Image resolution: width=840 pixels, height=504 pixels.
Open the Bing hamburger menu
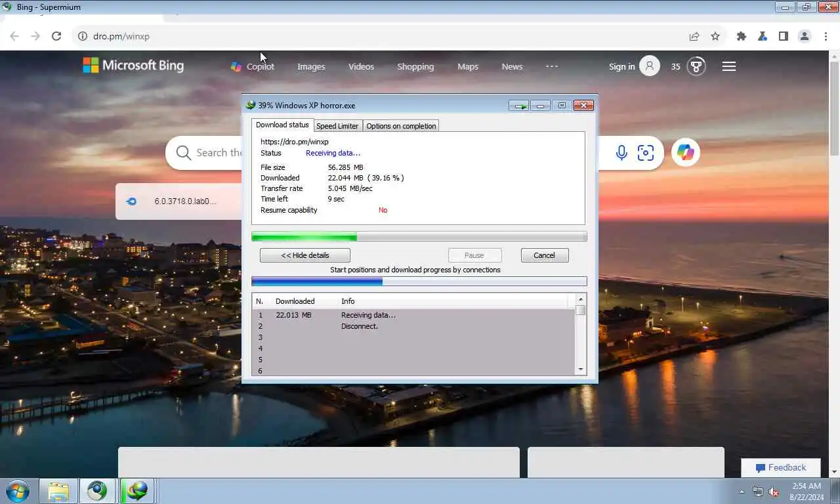point(729,66)
